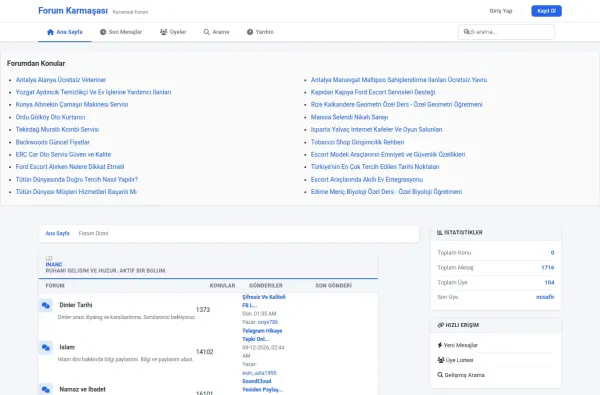Click the Ana Sayfa breadcrumb link
Screen dimensions: 600x395
pos(57,233)
